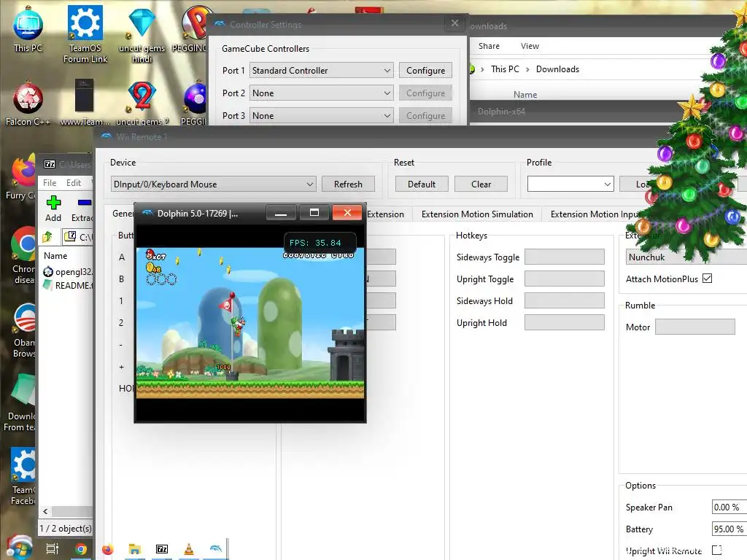
Task: Click the Upright Hold hotkey field
Action: click(565, 323)
